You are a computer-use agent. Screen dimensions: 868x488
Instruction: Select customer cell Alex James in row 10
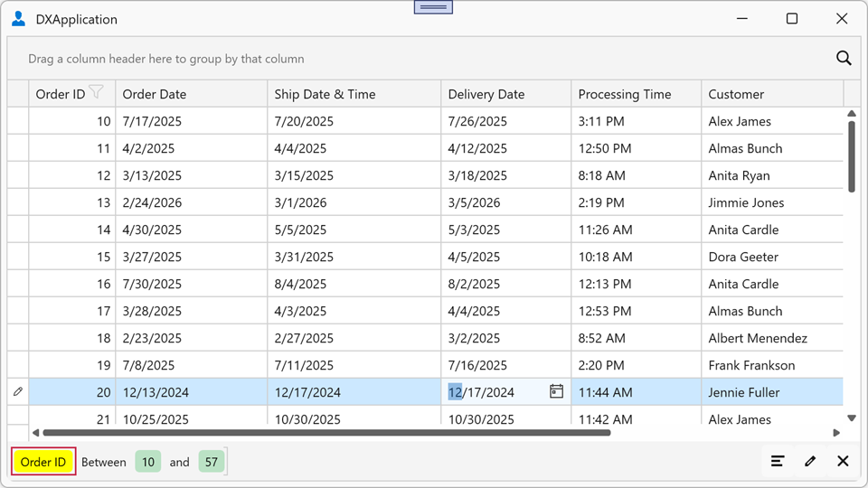click(x=772, y=120)
